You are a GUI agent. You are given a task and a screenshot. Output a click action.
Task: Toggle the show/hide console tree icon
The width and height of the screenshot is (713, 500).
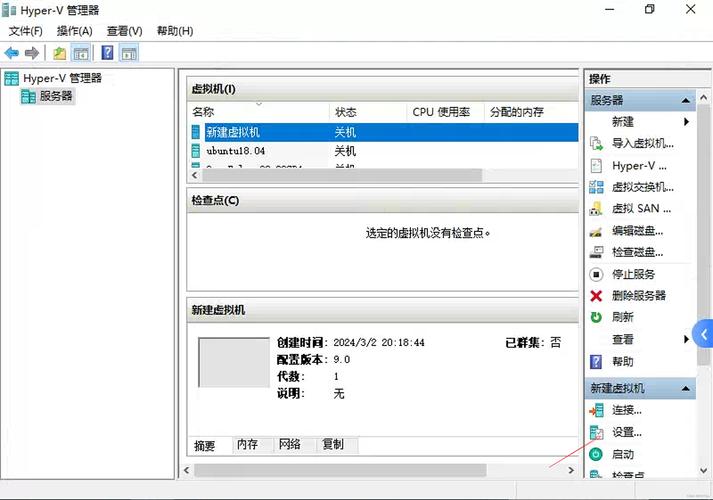pyautogui.click(x=81, y=53)
